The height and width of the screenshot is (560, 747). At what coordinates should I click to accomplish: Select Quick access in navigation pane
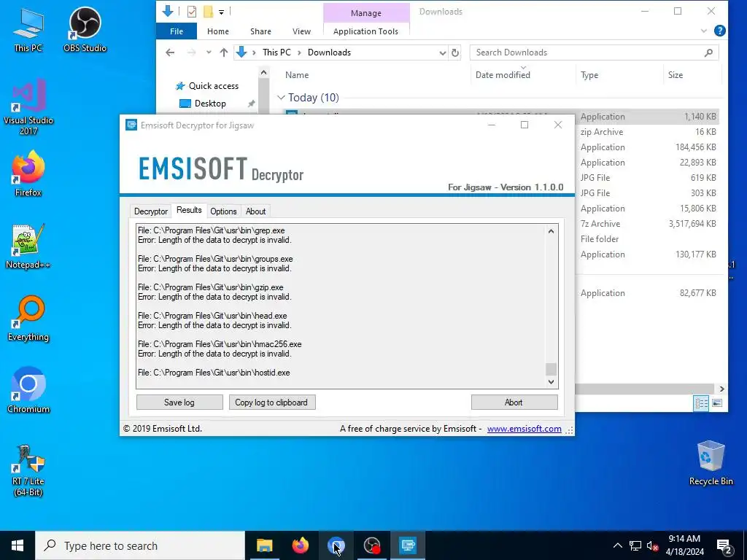(214, 86)
